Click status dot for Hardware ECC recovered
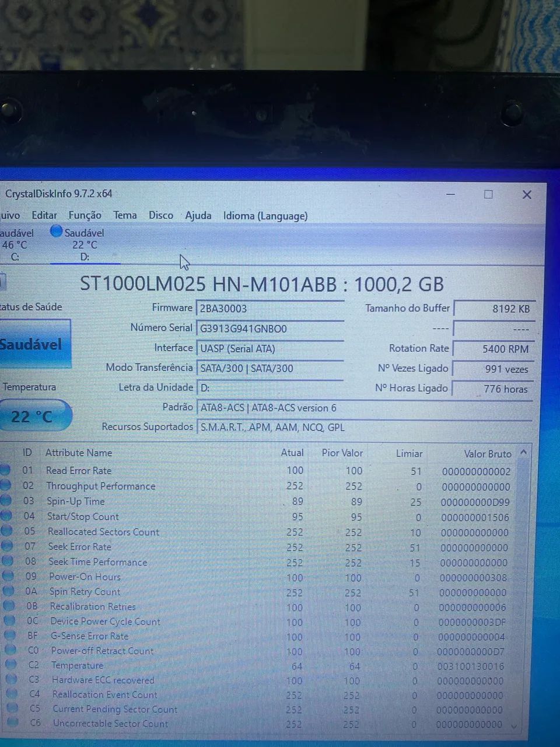Image resolution: width=560 pixels, height=747 pixels. (x=12, y=679)
